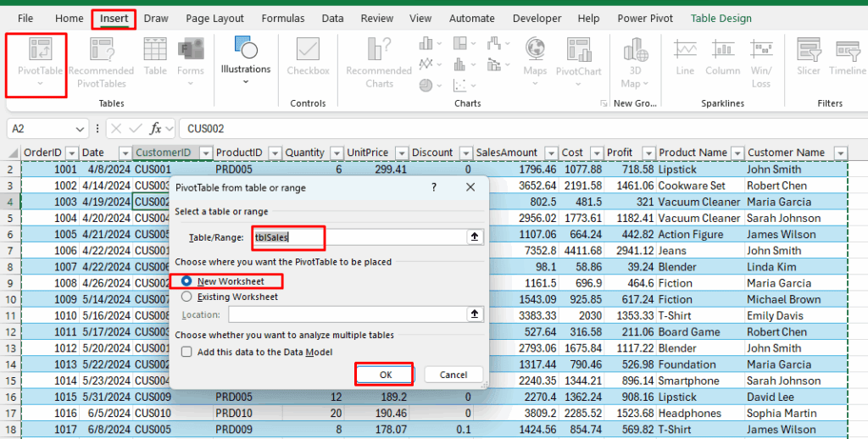Enable Add this data to Data Model
The width and height of the screenshot is (868, 439).
186,353
